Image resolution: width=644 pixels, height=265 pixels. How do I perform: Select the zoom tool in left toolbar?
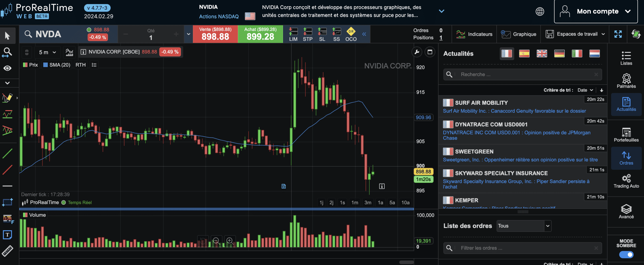click(7, 52)
